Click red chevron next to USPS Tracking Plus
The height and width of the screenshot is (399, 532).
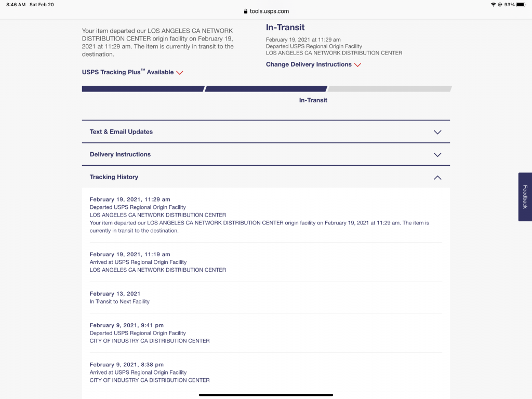point(180,73)
